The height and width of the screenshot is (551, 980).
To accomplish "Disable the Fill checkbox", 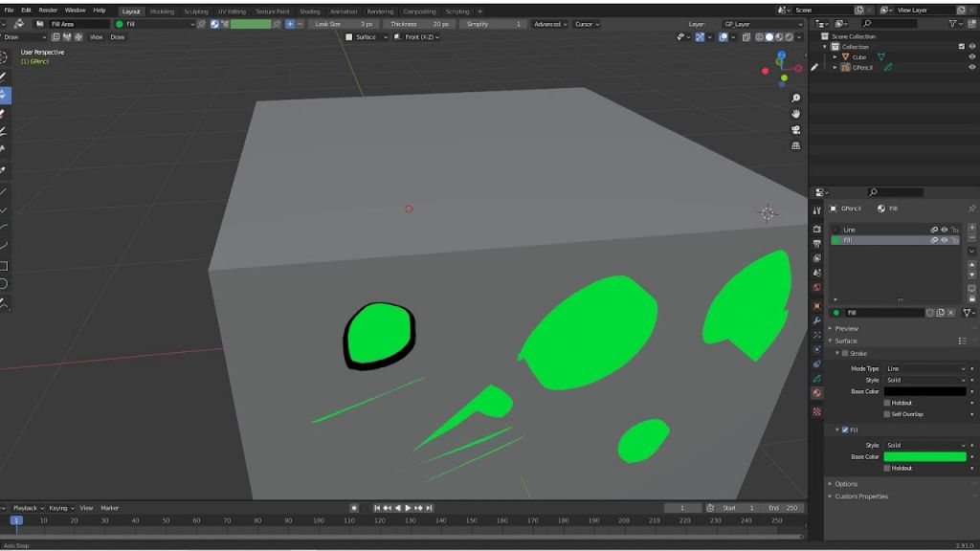I will (844, 430).
